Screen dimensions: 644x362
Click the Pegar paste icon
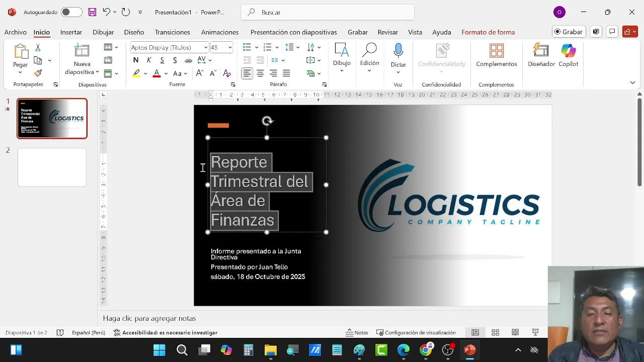point(21,52)
